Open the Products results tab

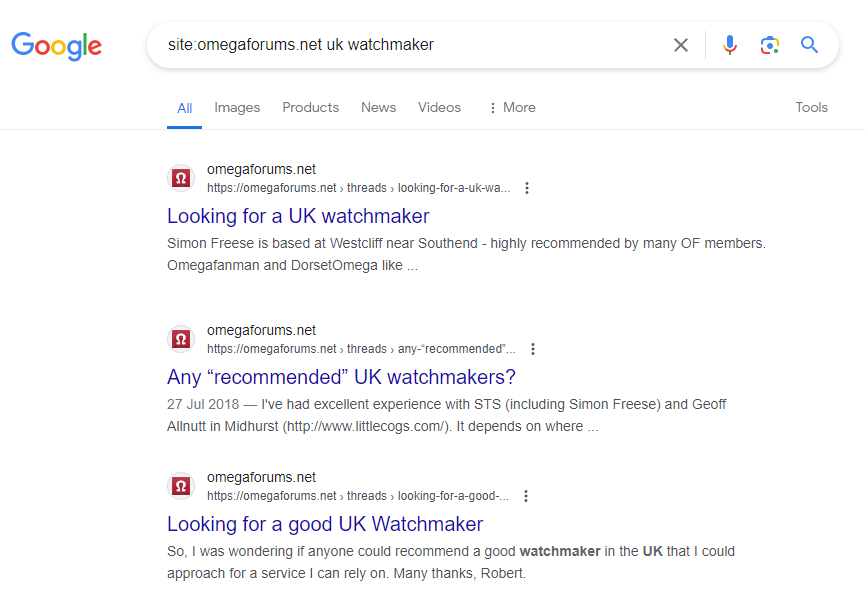pyautogui.click(x=310, y=108)
